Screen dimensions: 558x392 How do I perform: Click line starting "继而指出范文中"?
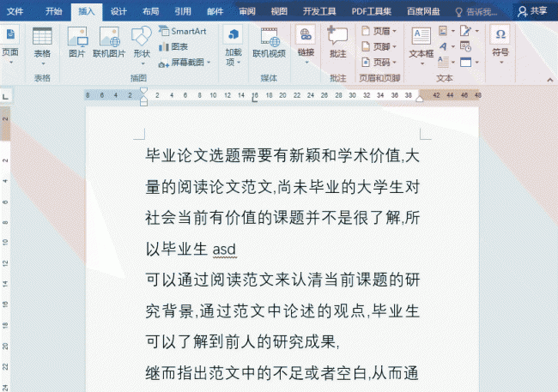282,373
